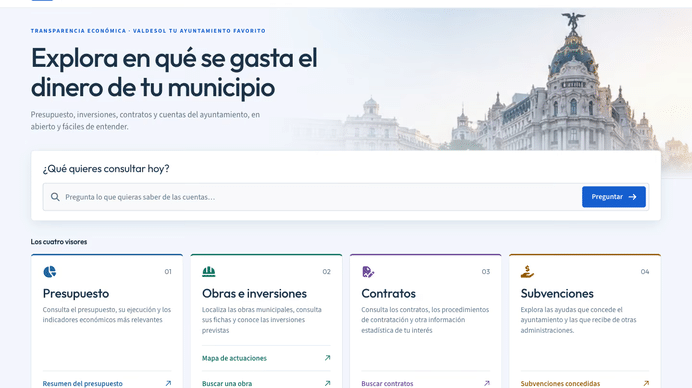Image resolution: width=692 pixels, height=388 pixels.
Task: Open Resumen del presupuesto link
Action: click(x=83, y=384)
